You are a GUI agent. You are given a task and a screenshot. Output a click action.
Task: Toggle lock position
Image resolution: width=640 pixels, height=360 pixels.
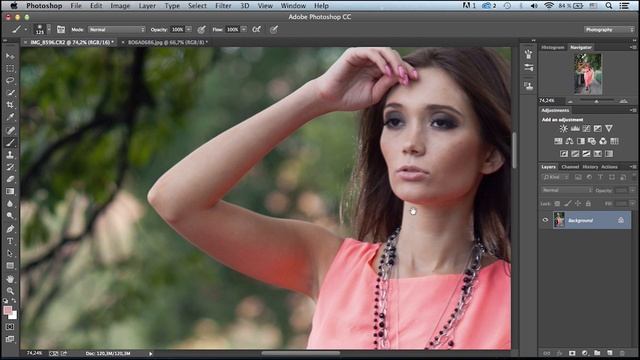[578, 203]
